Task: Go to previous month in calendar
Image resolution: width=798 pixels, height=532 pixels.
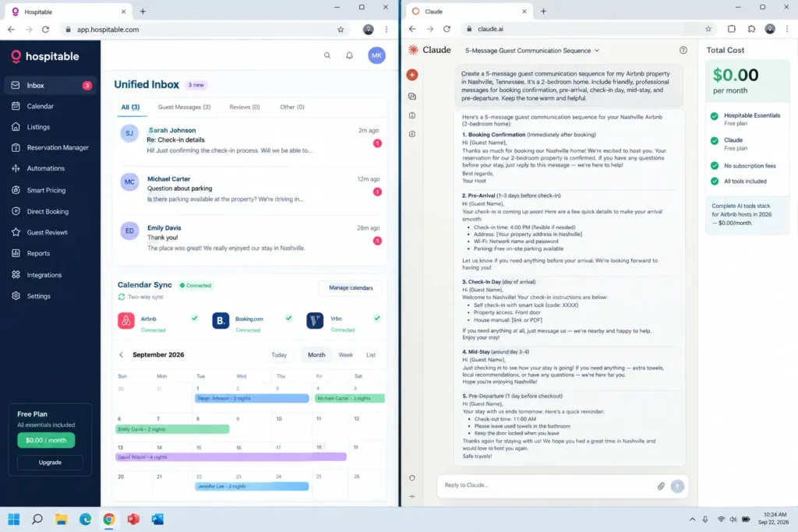Action: tap(121, 355)
